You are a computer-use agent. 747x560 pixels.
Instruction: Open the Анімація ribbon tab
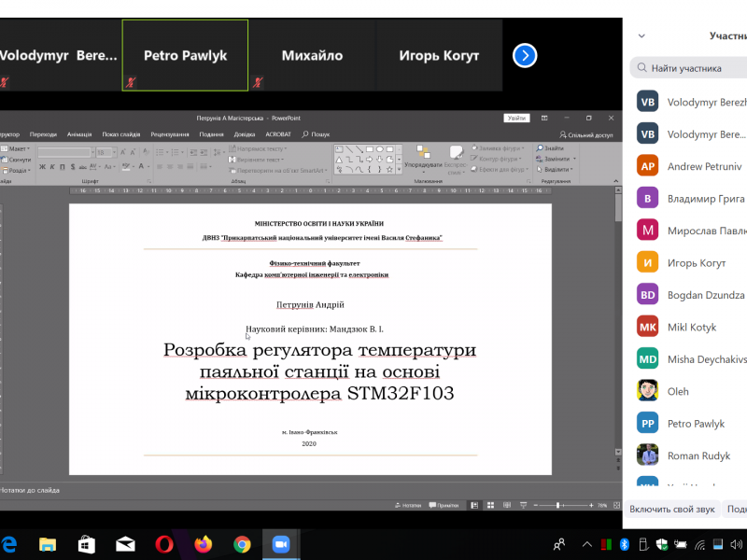pos(79,134)
